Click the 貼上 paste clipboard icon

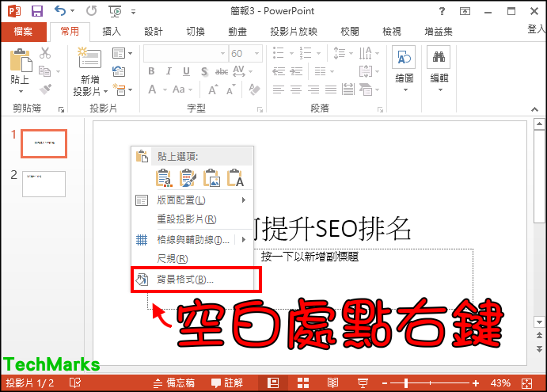(21, 60)
